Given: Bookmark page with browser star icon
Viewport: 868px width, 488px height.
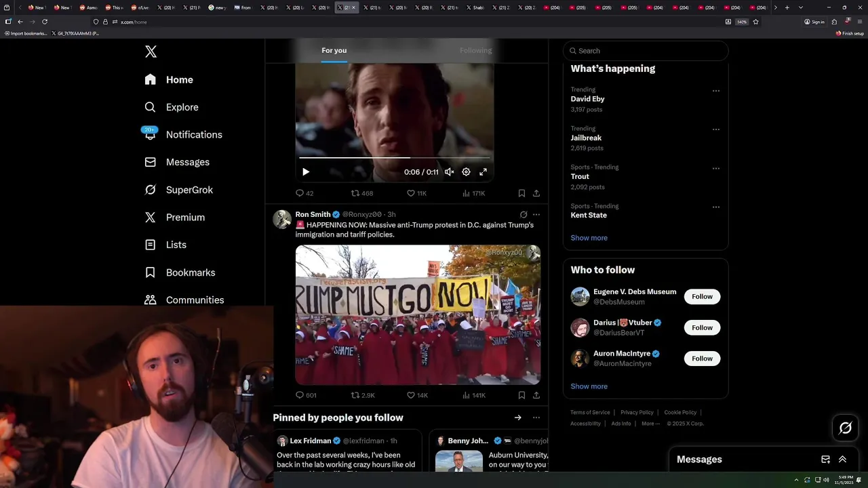Looking at the screenshot, I should 755,22.
